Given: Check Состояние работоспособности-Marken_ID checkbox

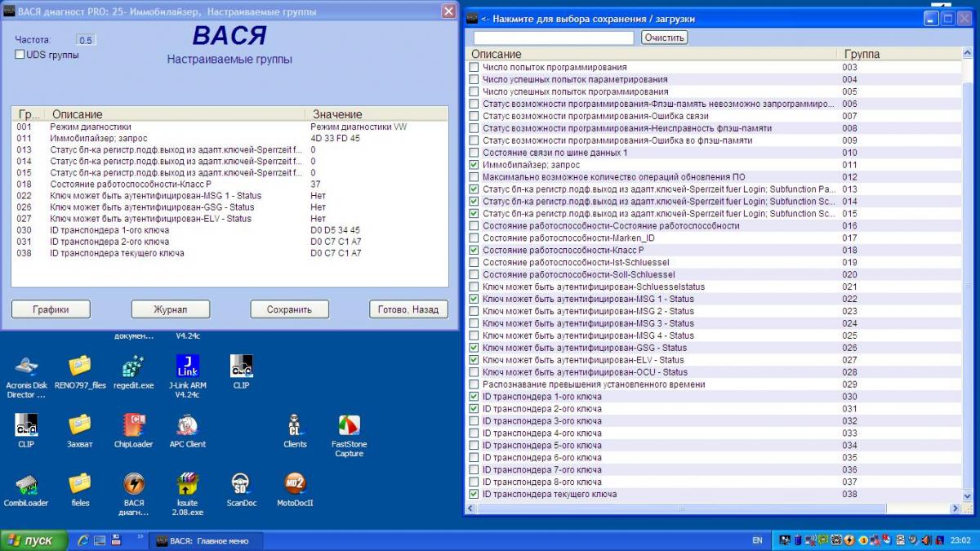Looking at the screenshot, I should (474, 238).
